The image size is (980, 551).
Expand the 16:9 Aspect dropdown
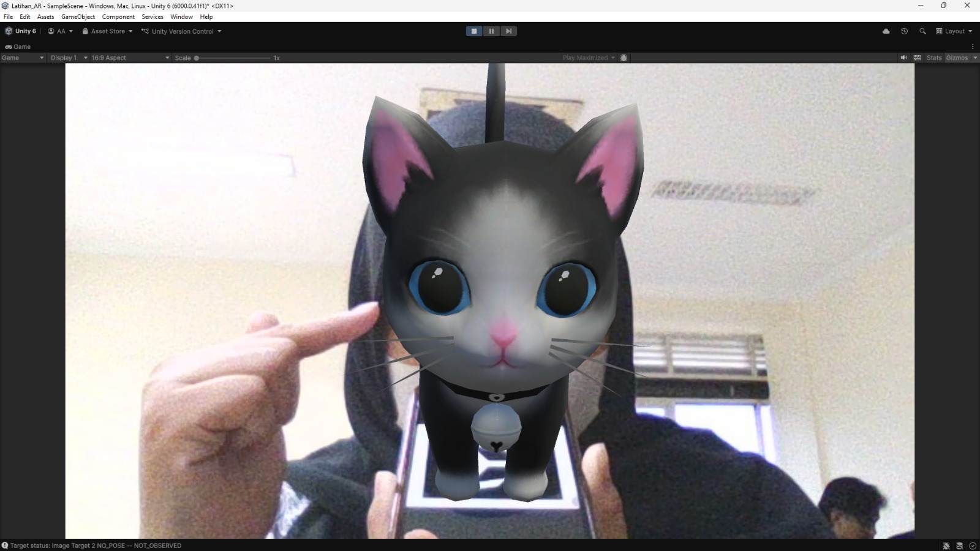point(130,58)
